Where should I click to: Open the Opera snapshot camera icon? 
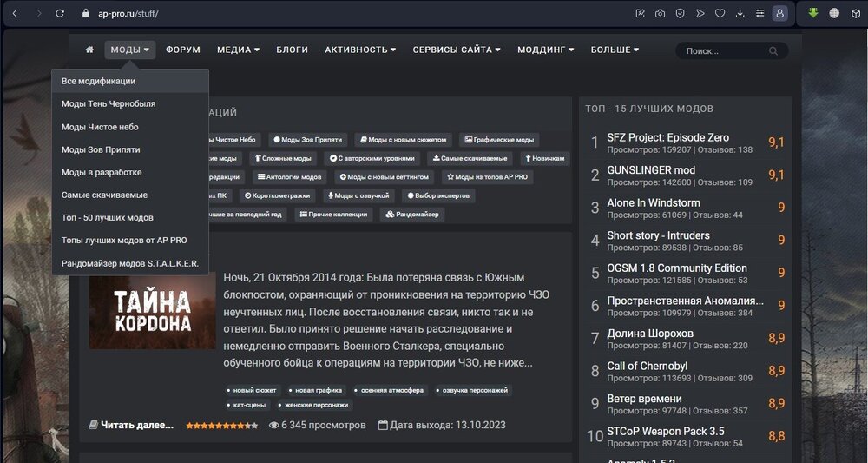click(660, 13)
